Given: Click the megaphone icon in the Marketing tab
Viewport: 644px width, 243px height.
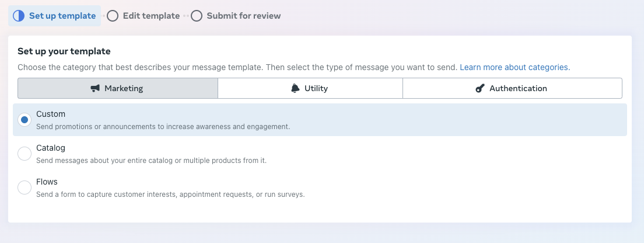Looking at the screenshot, I should (x=95, y=89).
